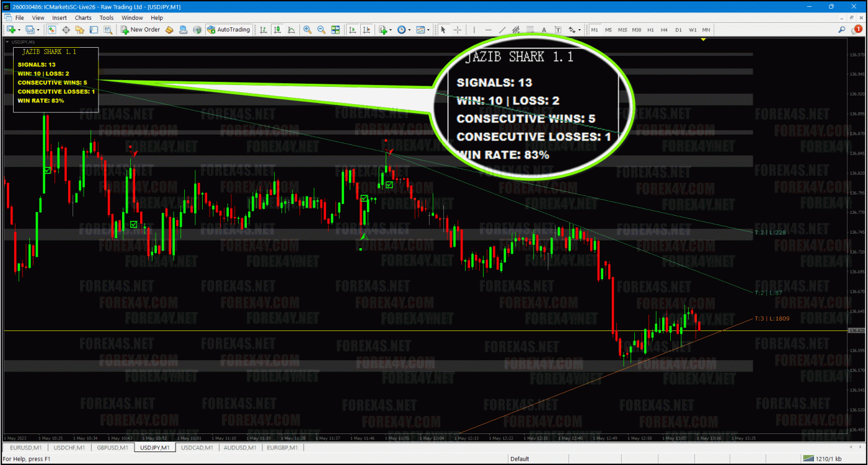The height and width of the screenshot is (465, 868).
Task: Open the search magnifier at top right
Action: [x=842, y=29]
